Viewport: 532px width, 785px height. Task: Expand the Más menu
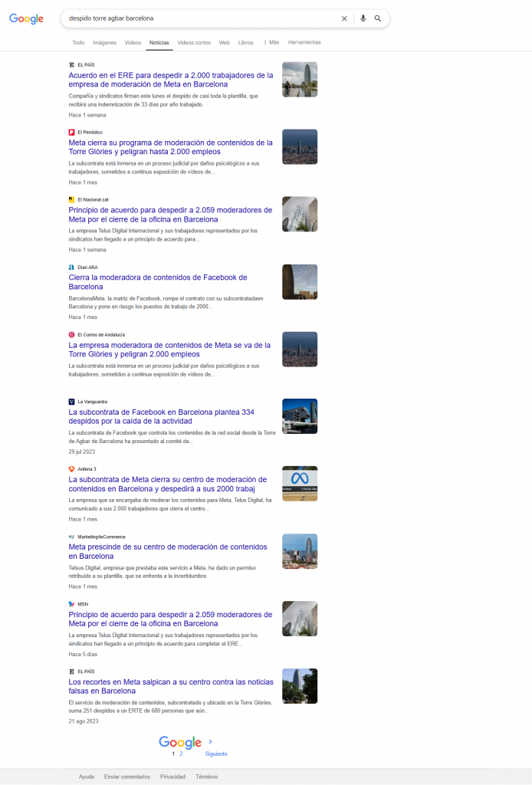tap(271, 43)
